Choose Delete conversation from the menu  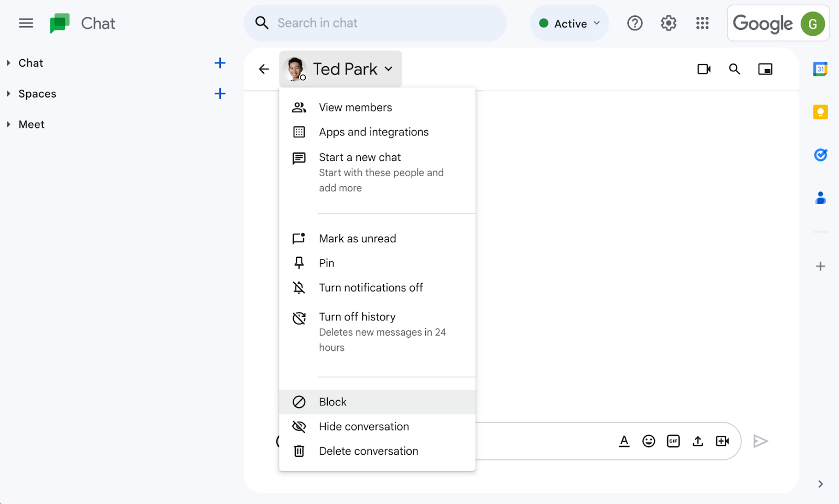[368, 451]
